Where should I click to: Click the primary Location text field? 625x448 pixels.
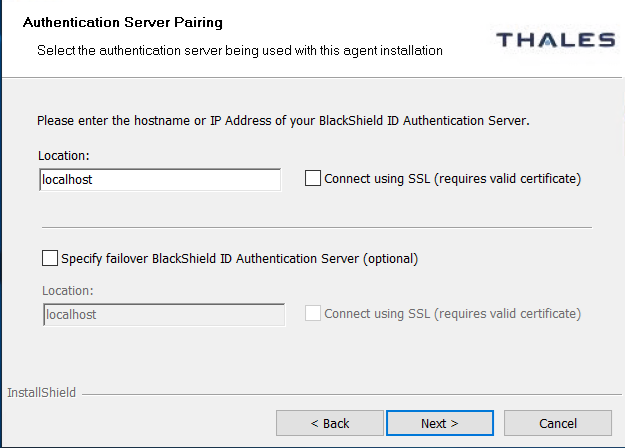coord(160,180)
